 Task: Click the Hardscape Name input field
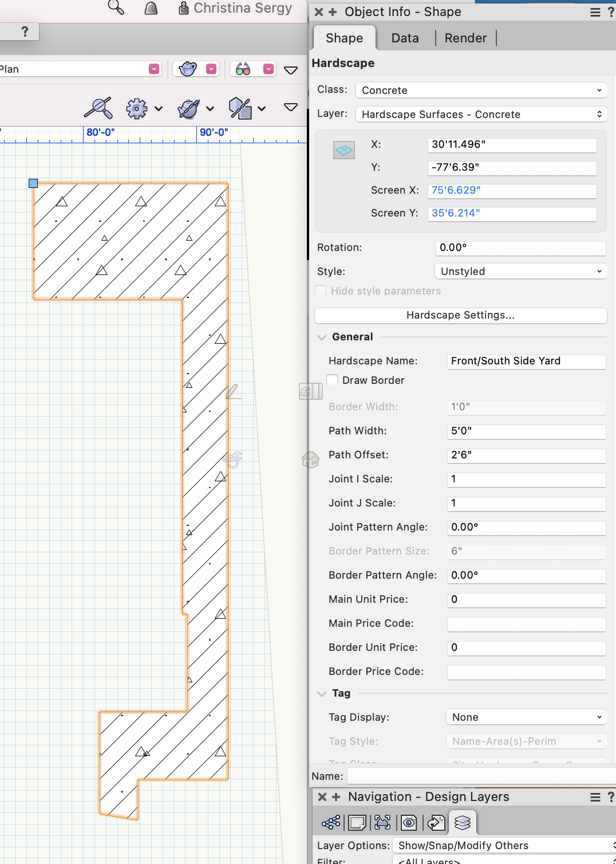click(x=526, y=361)
